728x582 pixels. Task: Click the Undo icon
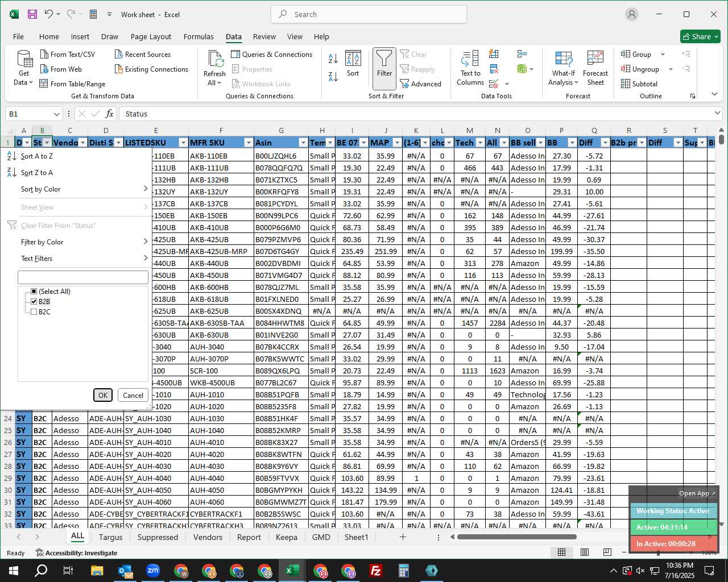(49, 14)
